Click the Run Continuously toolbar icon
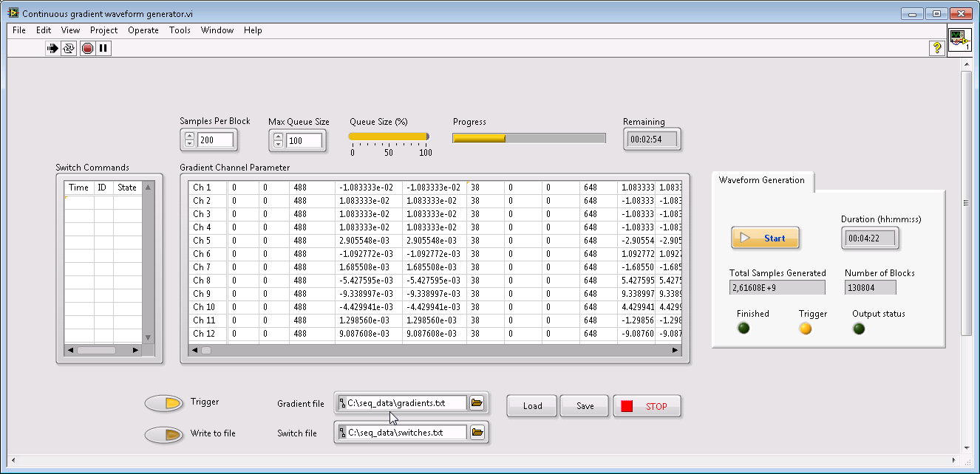 pos(69,49)
